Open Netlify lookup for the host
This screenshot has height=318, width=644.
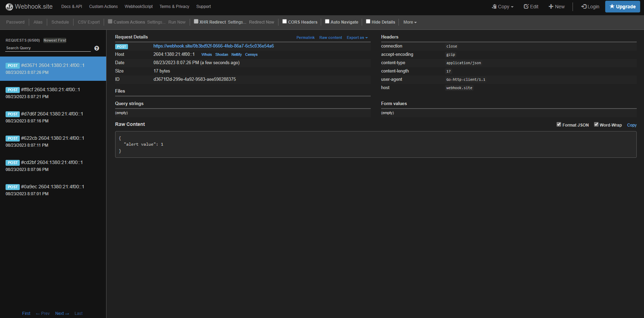237,54
